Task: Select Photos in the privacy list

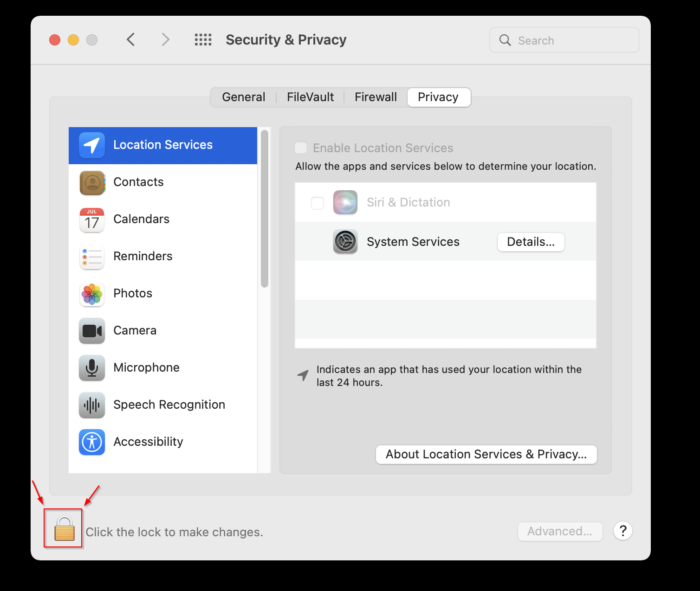Action: pos(133,294)
